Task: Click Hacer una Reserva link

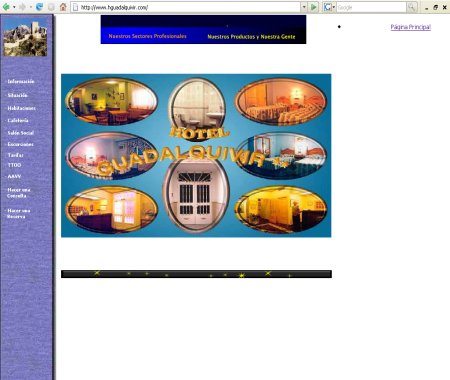Action: [x=19, y=213]
